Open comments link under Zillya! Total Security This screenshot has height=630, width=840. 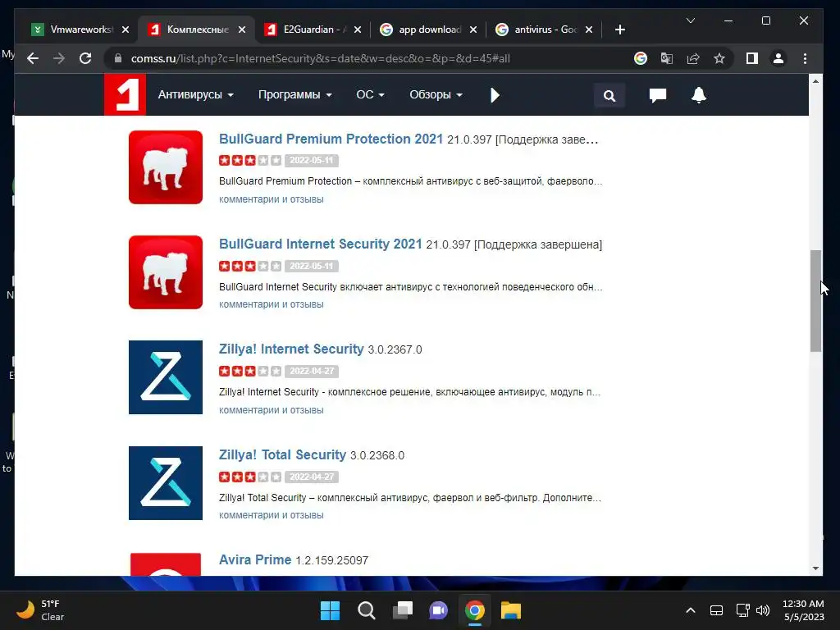(271, 515)
